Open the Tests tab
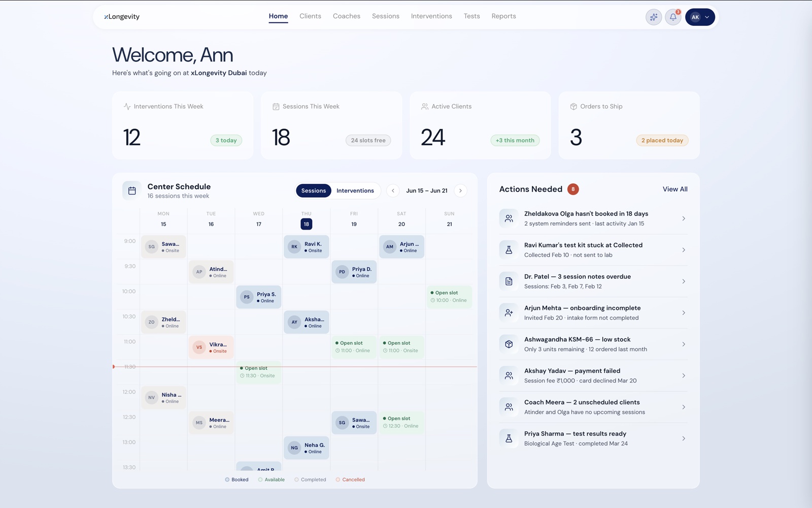The width and height of the screenshot is (812, 508). [x=471, y=16]
